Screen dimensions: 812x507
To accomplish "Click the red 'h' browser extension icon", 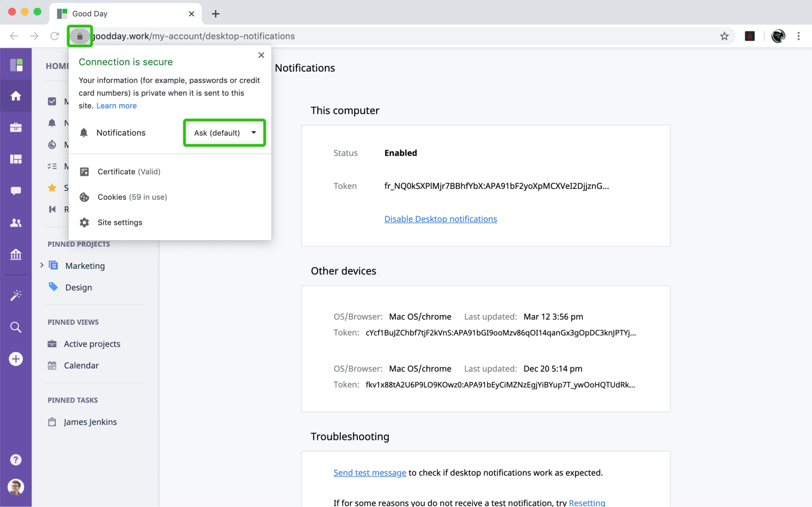I will coord(750,36).
